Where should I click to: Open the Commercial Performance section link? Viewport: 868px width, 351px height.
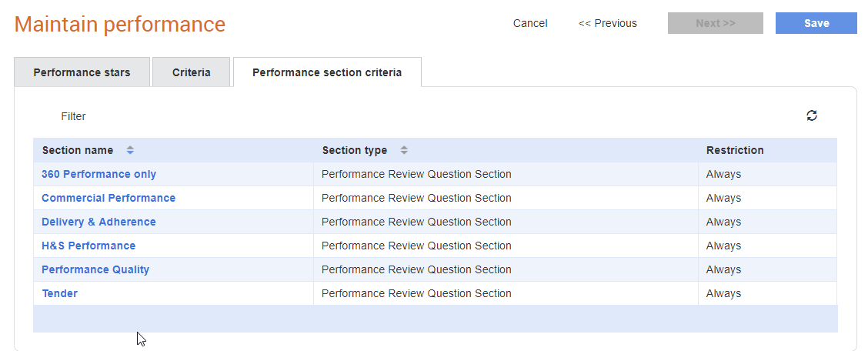[108, 198]
